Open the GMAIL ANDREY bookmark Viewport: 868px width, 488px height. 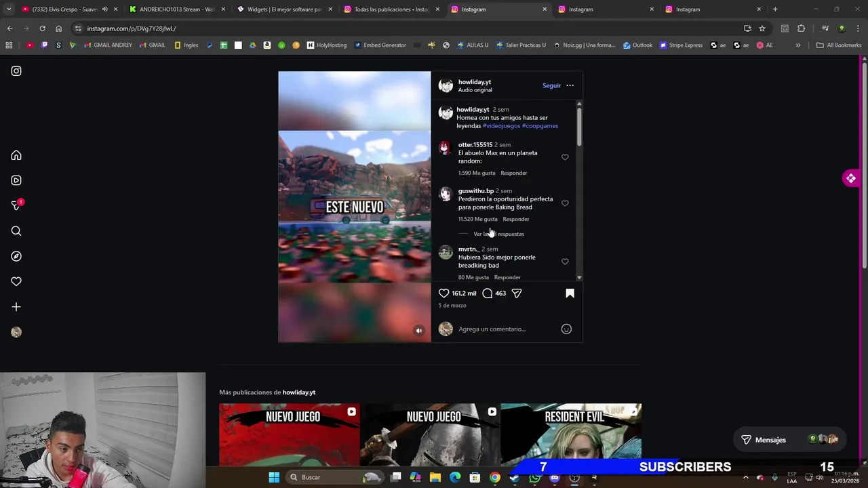click(108, 45)
